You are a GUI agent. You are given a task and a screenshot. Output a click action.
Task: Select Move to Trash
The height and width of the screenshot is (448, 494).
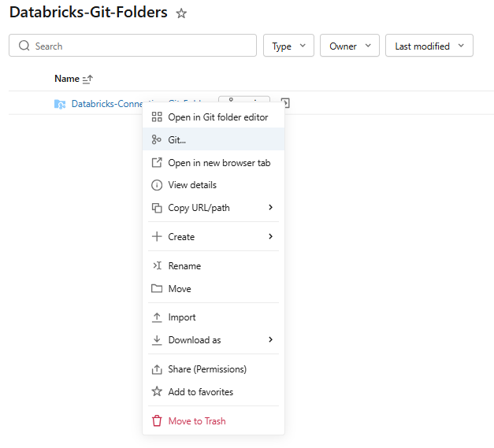coord(214,421)
